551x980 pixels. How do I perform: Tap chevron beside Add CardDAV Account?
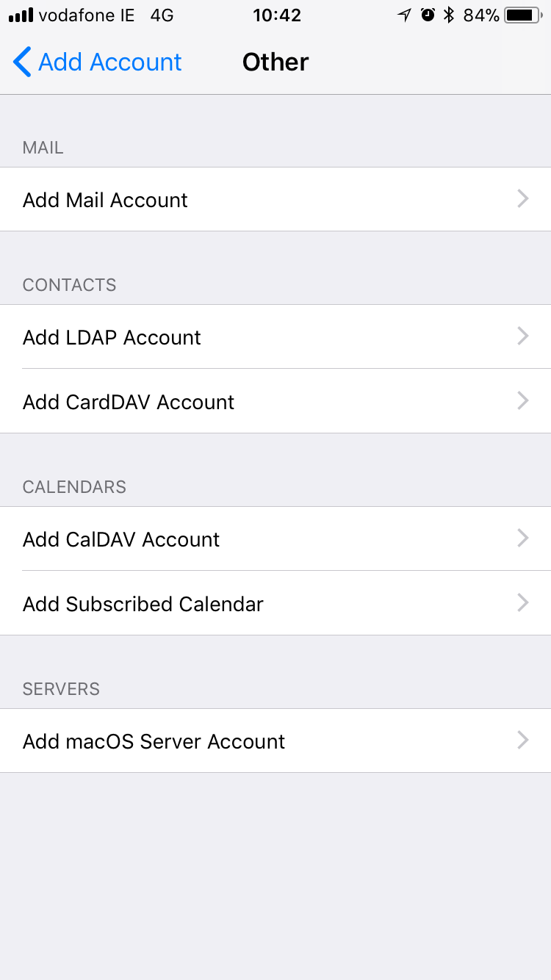(523, 400)
